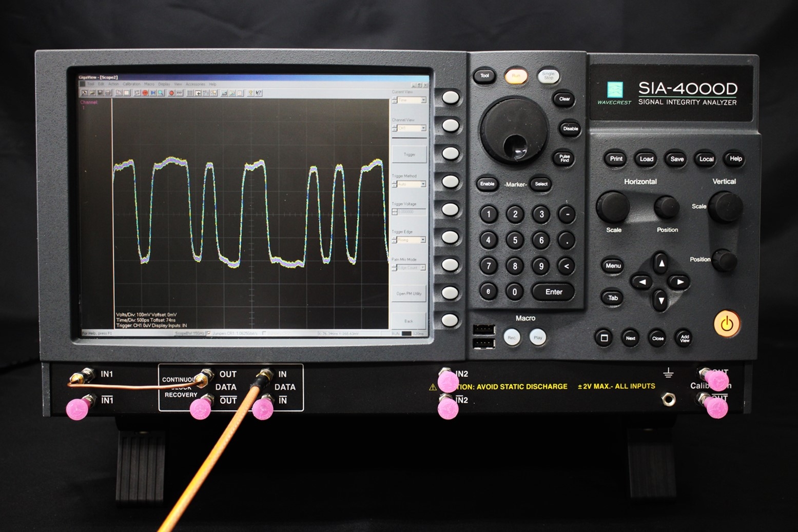Viewport: 798px width, 532px height.
Task: Click the on-screen Trigger button
Action: tap(410, 154)
